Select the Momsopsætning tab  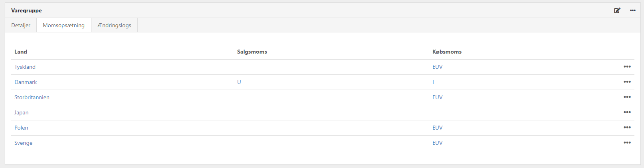tap(64, 25)
